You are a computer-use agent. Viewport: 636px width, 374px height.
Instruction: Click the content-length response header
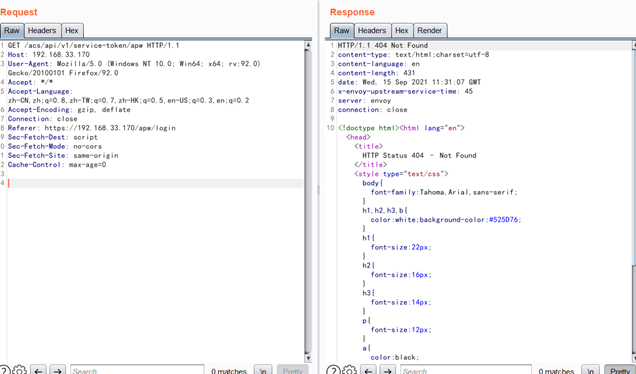376,73
